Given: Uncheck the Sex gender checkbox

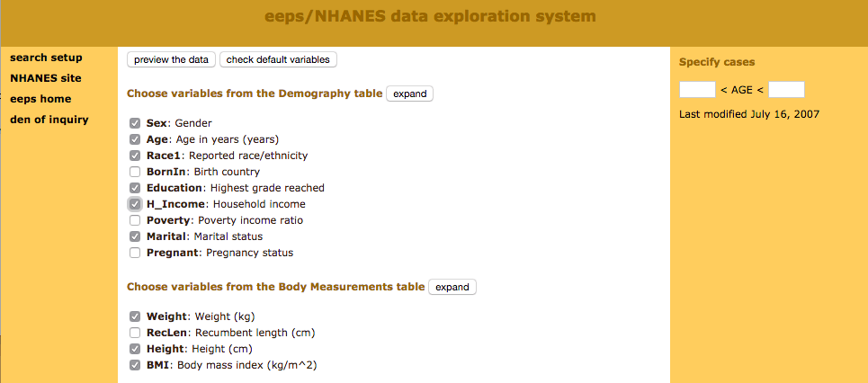Looking at the screenshot, I should (x=135, y=123).
